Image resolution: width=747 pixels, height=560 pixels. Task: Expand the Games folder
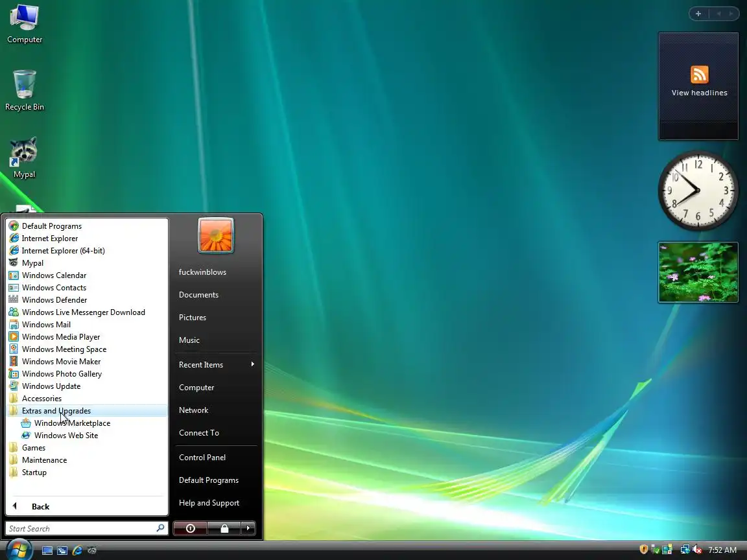pos(87,448)
